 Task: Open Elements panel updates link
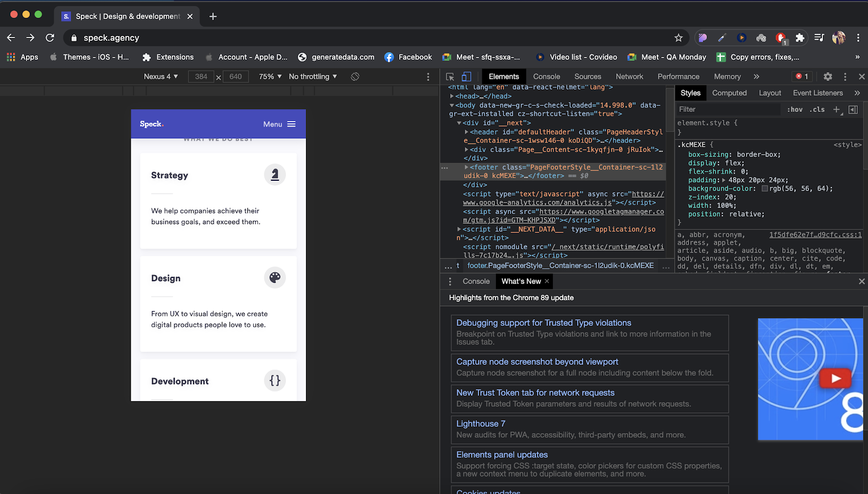(x=502, y=455)
